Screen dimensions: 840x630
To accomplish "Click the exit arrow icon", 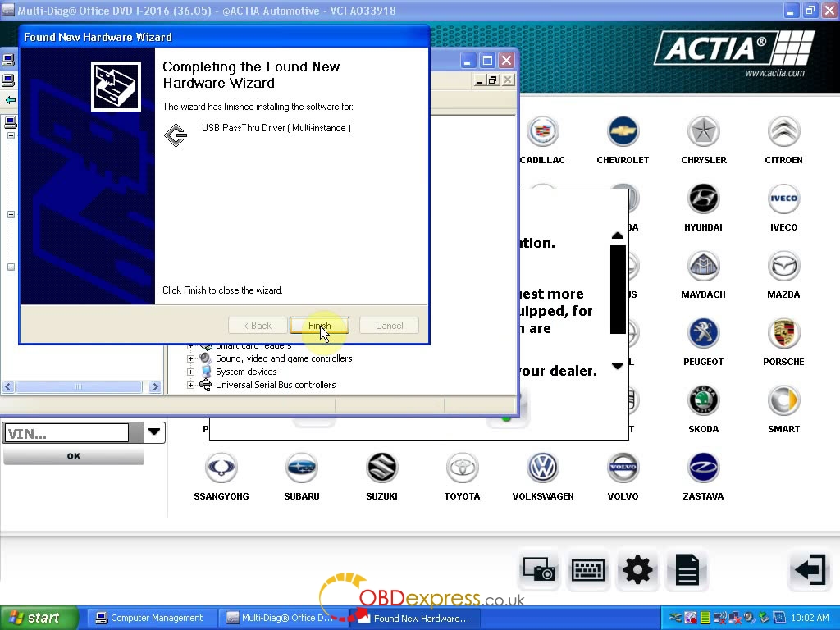I will 810,570.
